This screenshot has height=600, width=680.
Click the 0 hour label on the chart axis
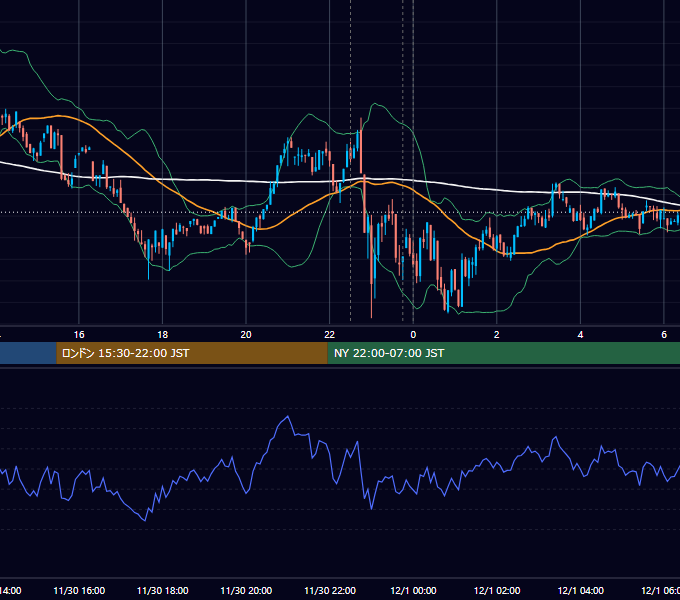click(x=413, y=335)
